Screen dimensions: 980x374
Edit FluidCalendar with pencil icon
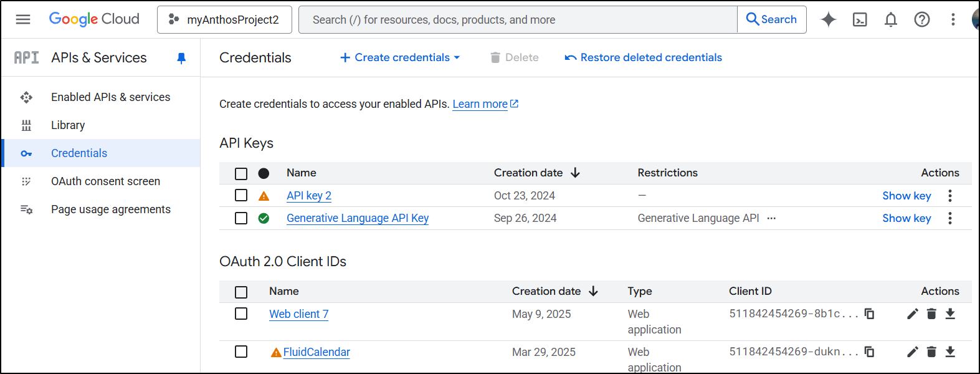[x=913, y=352]
